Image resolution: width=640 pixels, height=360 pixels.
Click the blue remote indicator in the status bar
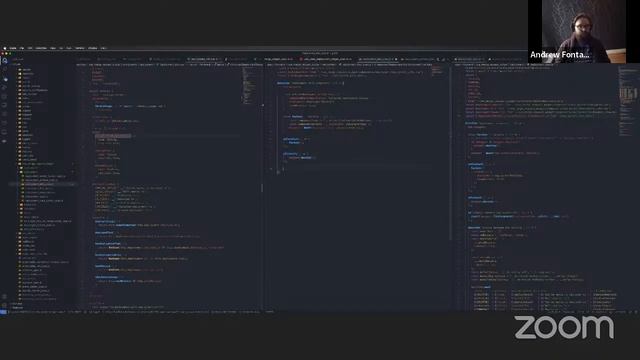pos(3,312)
